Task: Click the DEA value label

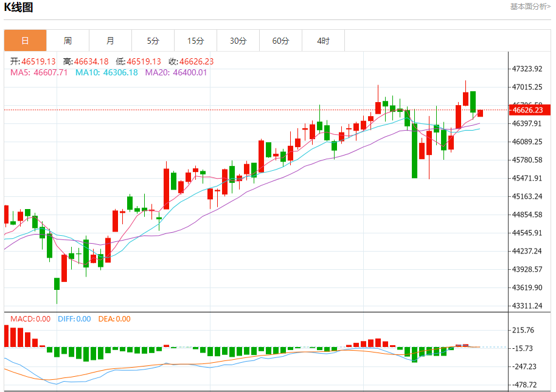Action: tap(114, 318)
